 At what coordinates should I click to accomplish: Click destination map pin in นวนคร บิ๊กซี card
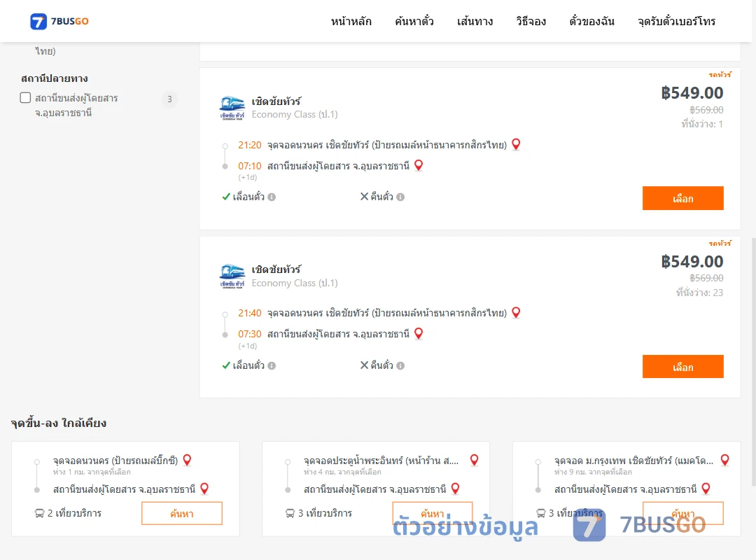click(x=204, y=489)
